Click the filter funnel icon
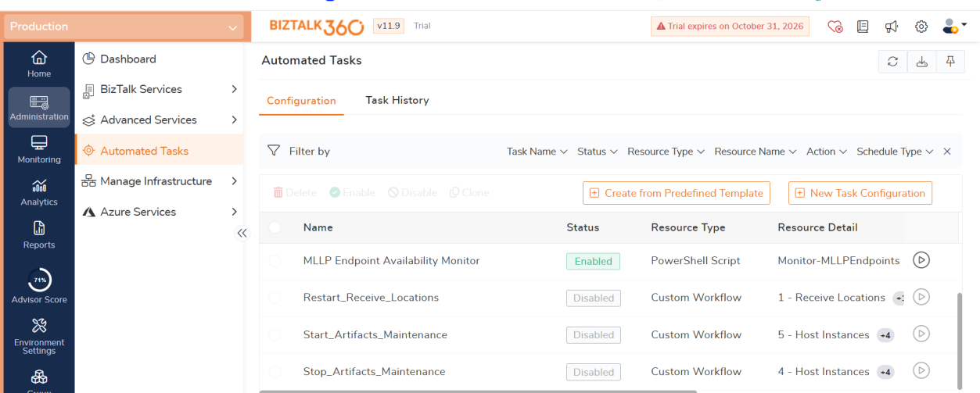This screenshot has height=393, width=980. click(274, 151)
